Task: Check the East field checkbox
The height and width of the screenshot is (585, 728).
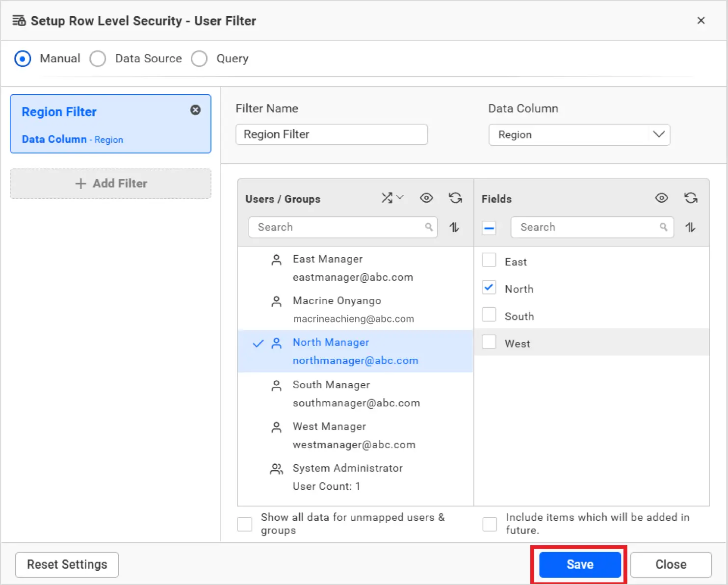Action: tap(489, 260)
